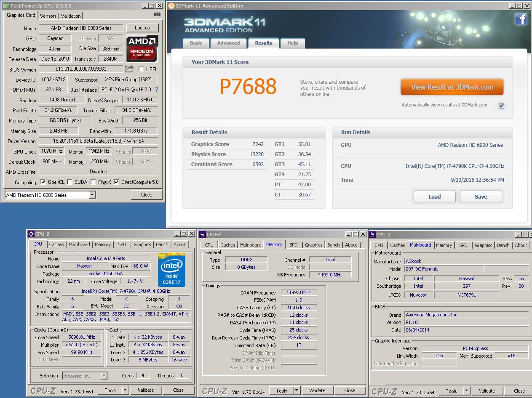This screenshot has height=398, width=532.
Task: Toggle the UEFI checkbox in GPU-Z
Action: coord(141,69)
